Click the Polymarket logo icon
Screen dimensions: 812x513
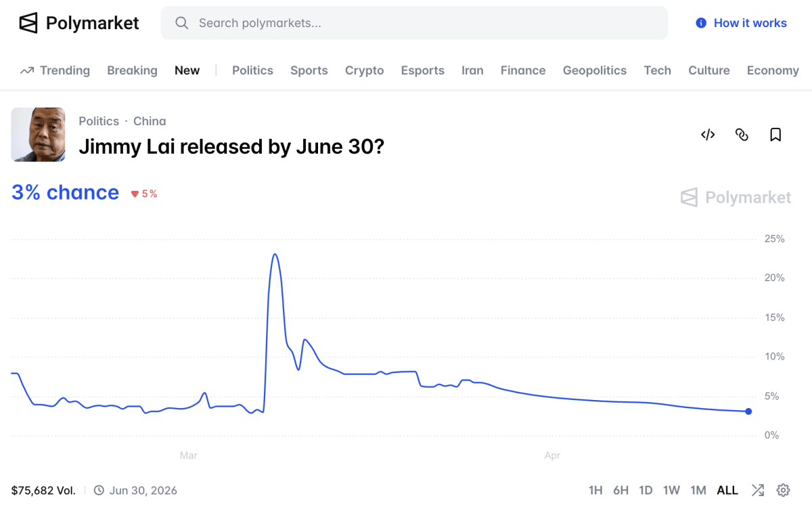point(28,23)
